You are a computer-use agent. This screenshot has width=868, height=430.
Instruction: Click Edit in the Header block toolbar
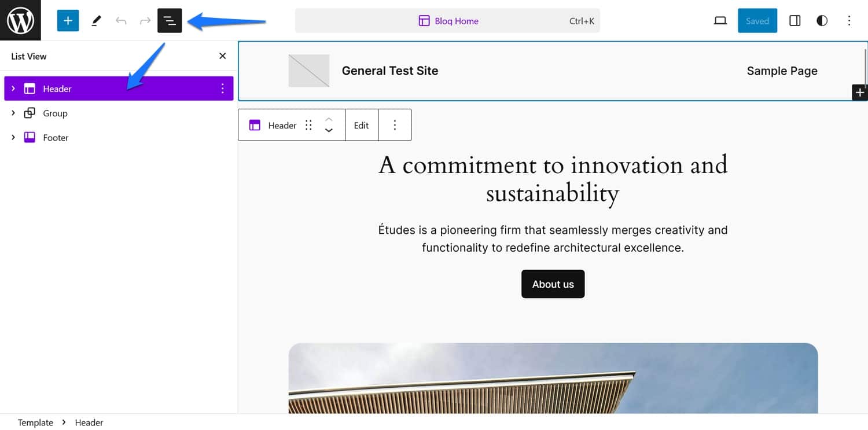(361, 125)
